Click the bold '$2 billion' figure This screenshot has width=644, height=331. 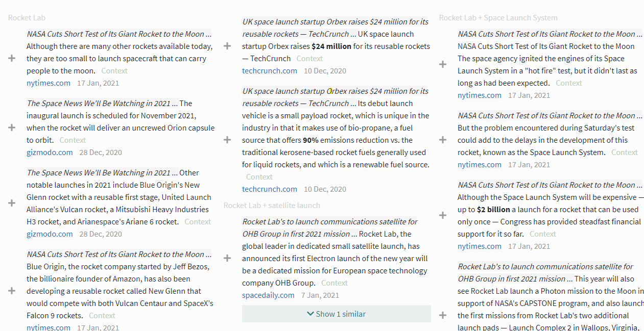pyautogui.click(x=493, y=210)
